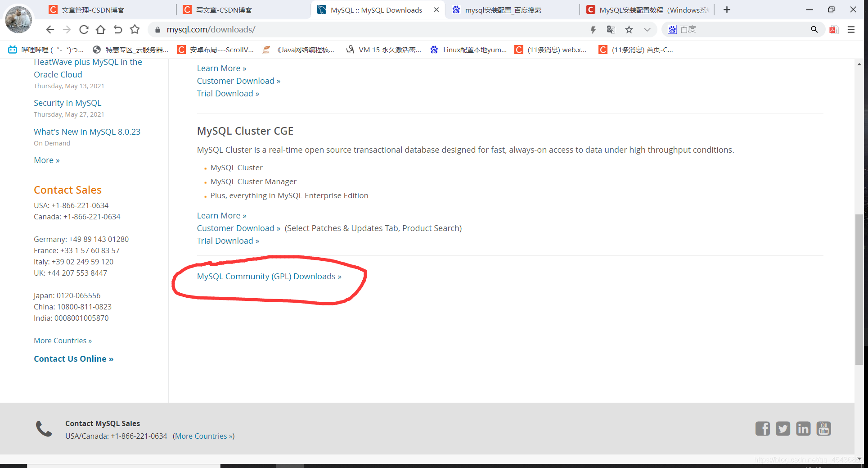The image size is (868, 468).
Task: Click the address bar URL field
Action: [369, 30]
